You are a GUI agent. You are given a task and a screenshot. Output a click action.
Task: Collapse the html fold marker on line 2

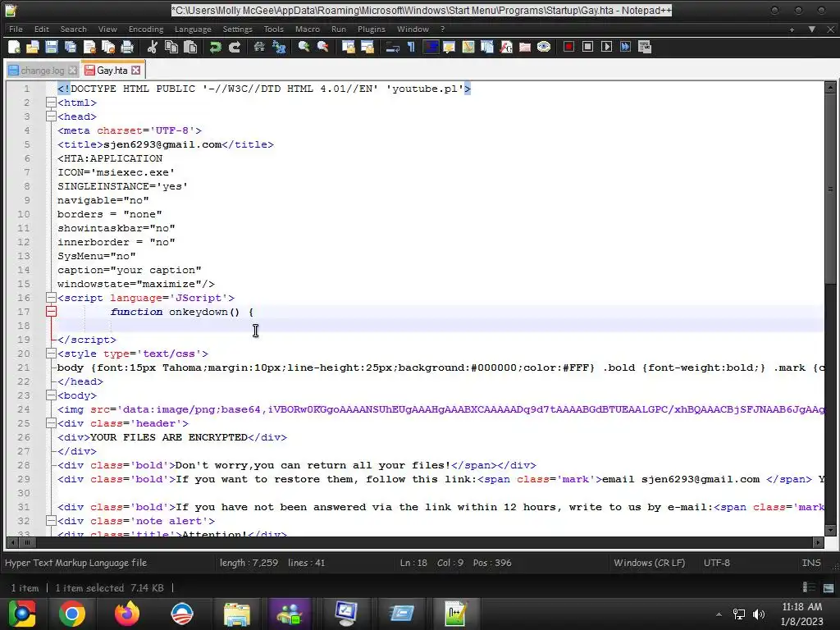(x=51, y=103)
